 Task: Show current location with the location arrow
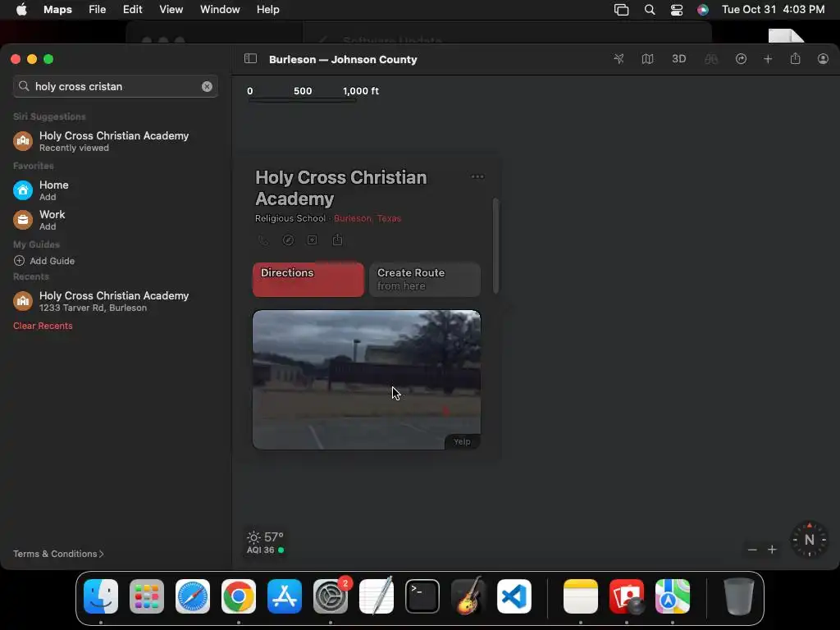coord(619,59)
